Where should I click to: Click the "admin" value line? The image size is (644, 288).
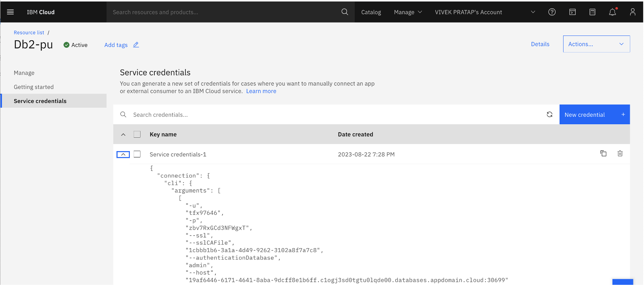pos(199,266)
